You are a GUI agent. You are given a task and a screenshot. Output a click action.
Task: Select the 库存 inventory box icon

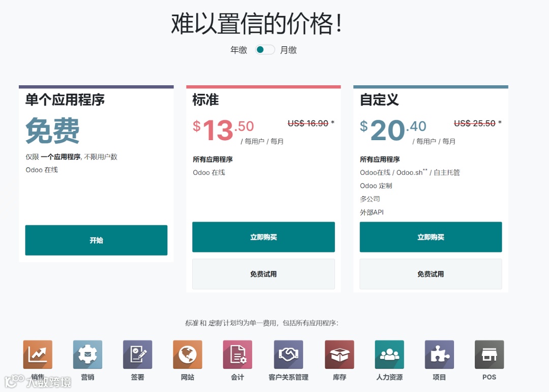339,354
